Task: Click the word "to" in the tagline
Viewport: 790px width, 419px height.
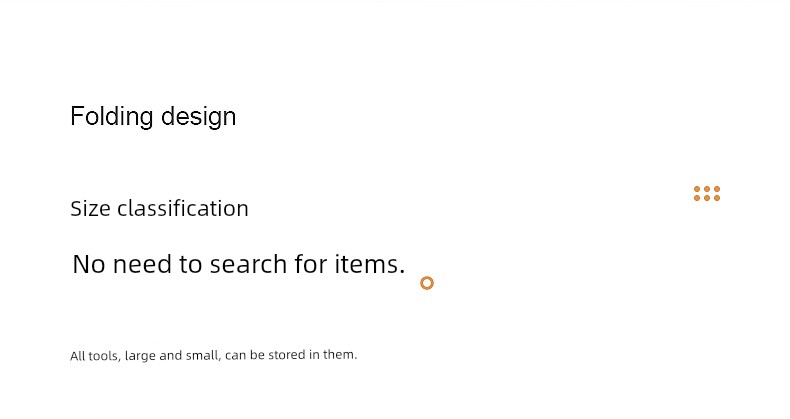Action: [190, 264]
